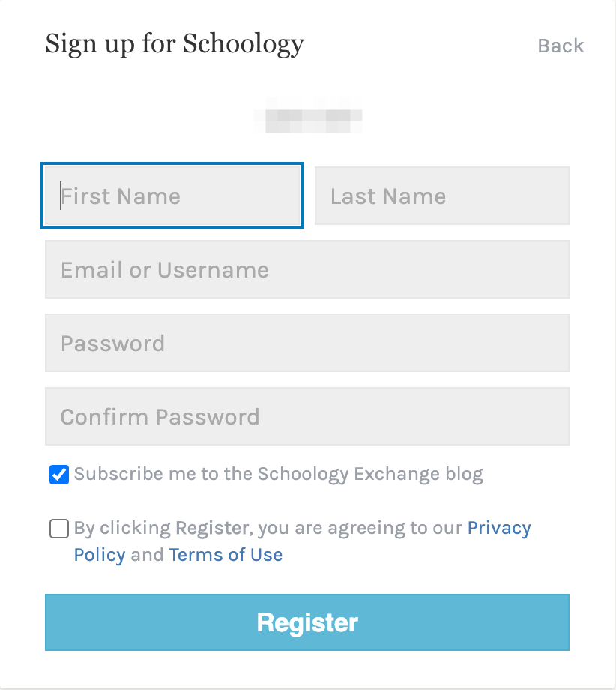Uncheck the Schoology Exchange blog subscription
Viewport: 616px width, 690px height.
coord(59,474)
